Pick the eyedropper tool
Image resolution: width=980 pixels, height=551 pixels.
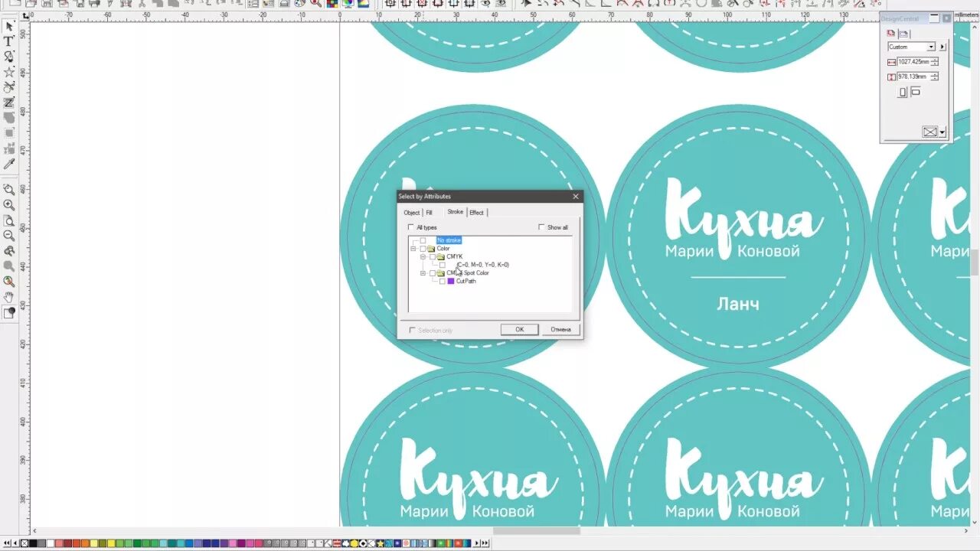pyautogui.click(x=9, y=164)
